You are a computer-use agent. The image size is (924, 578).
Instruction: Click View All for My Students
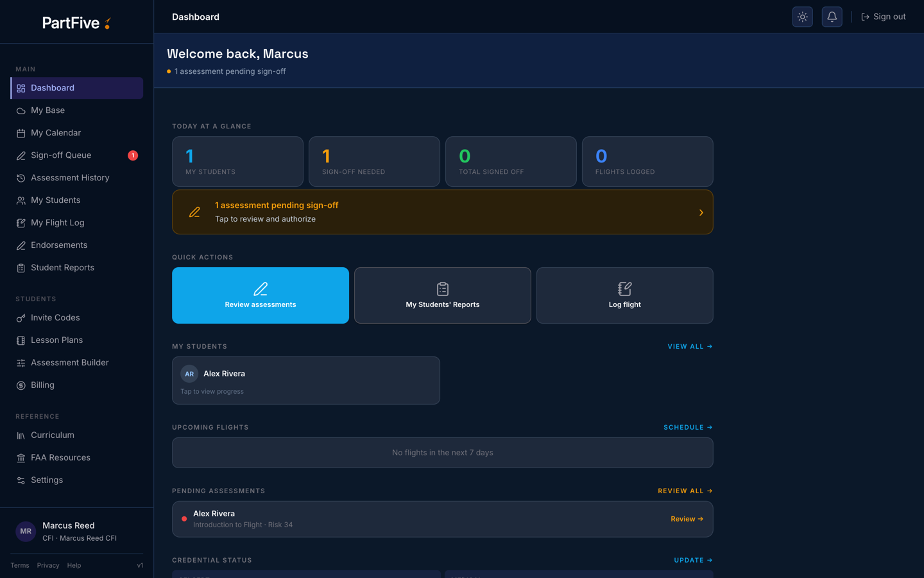pyautogui.click(x=690, y=347)
